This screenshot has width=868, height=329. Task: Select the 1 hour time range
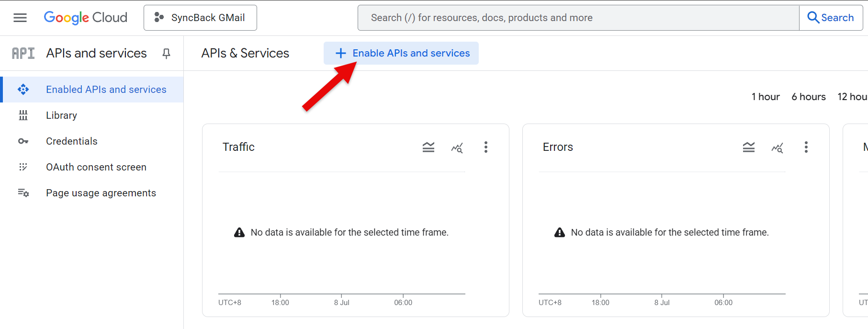click(766, 97)
